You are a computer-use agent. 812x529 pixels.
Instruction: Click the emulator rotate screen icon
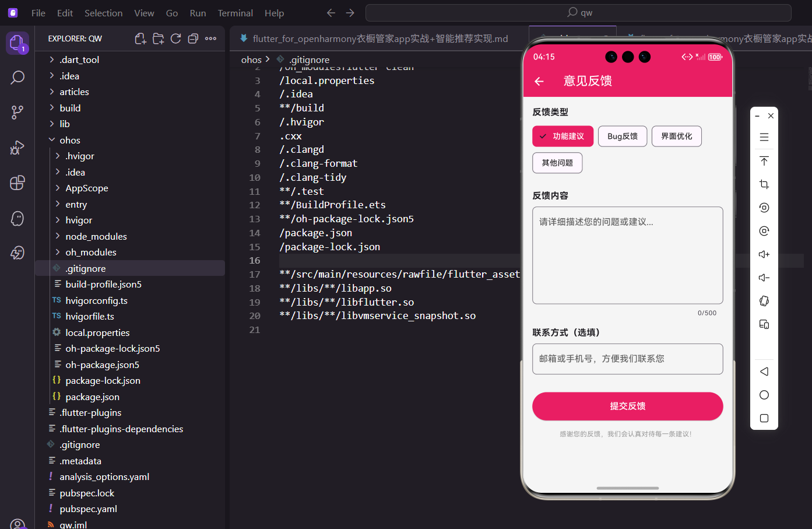(764, 301)
